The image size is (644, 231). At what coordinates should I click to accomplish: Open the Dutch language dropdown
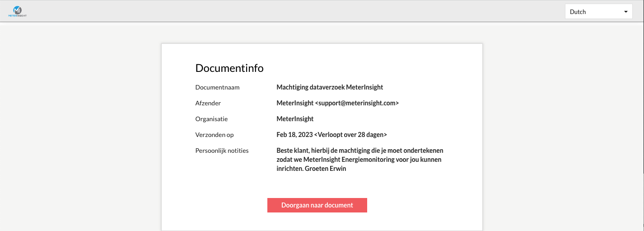(x=598, y=12)
